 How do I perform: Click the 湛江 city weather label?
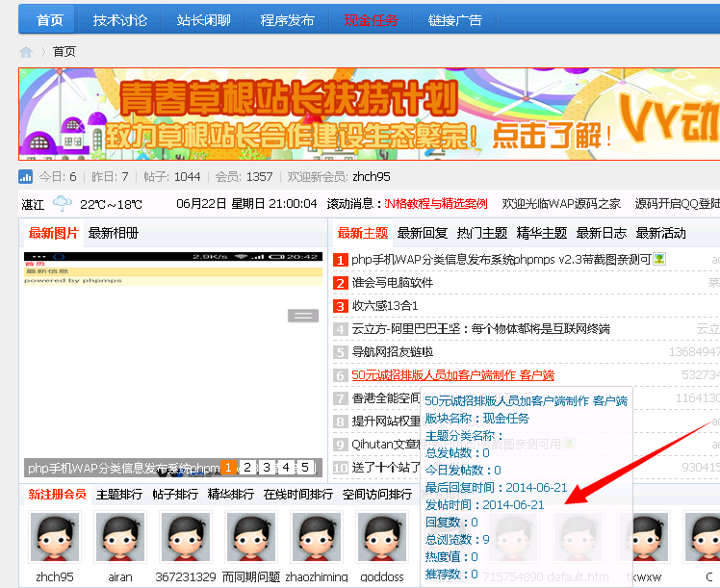tap(33, 204)
